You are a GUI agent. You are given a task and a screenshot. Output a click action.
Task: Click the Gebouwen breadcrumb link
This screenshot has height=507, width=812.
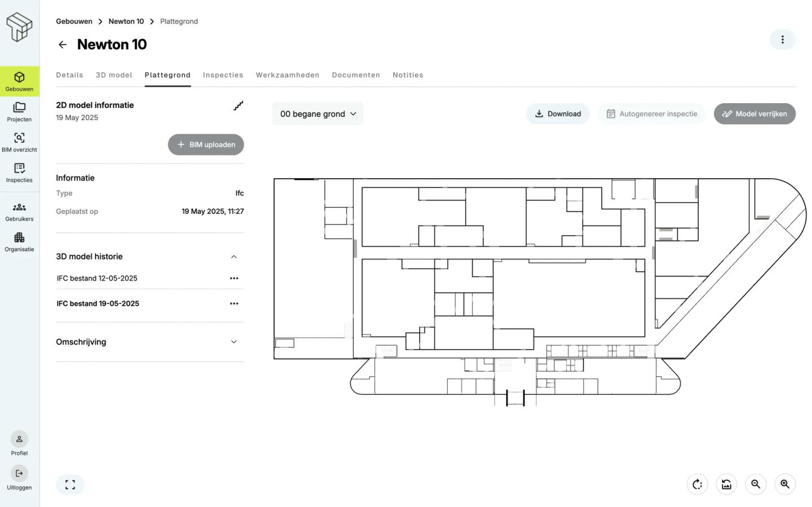pos(74,21)
